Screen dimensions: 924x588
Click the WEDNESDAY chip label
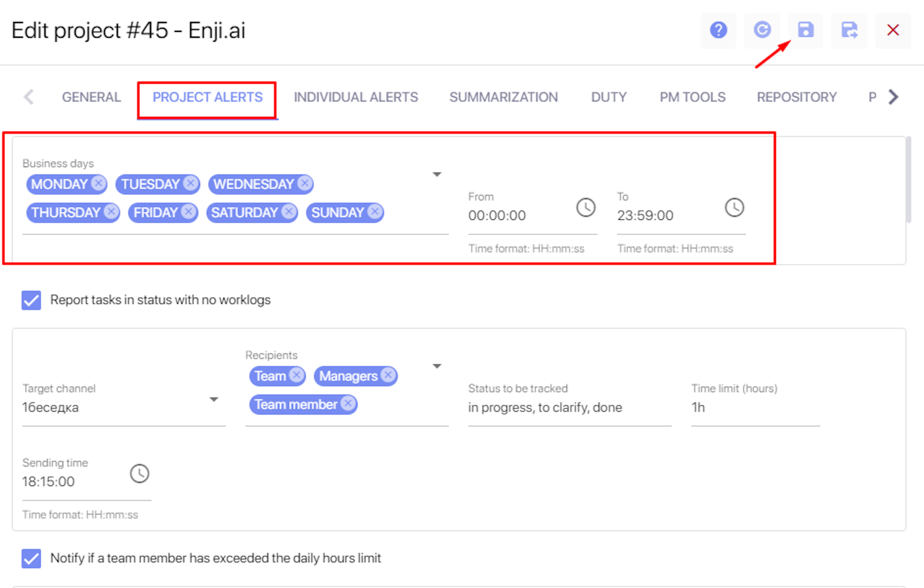point(253,184)
